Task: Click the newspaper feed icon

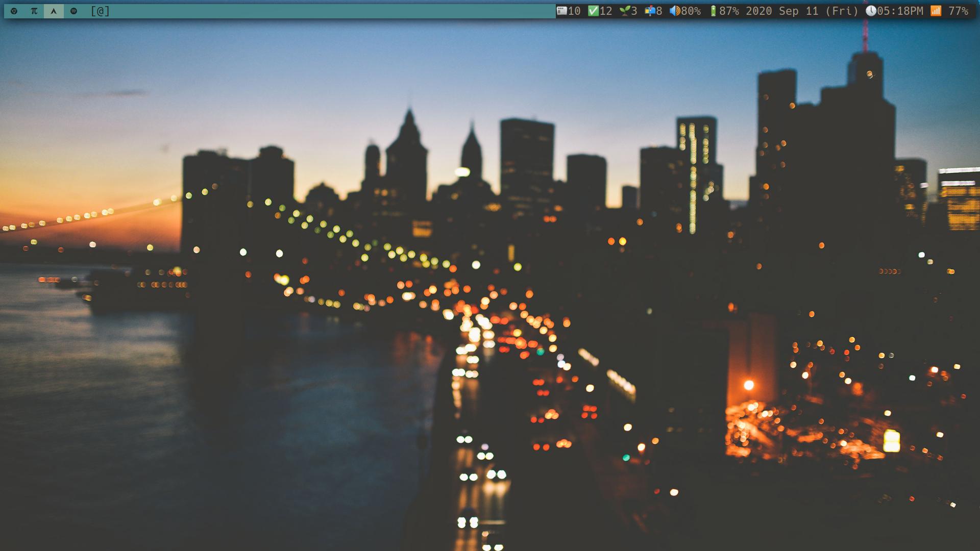Action: click(x=561, y=11)
